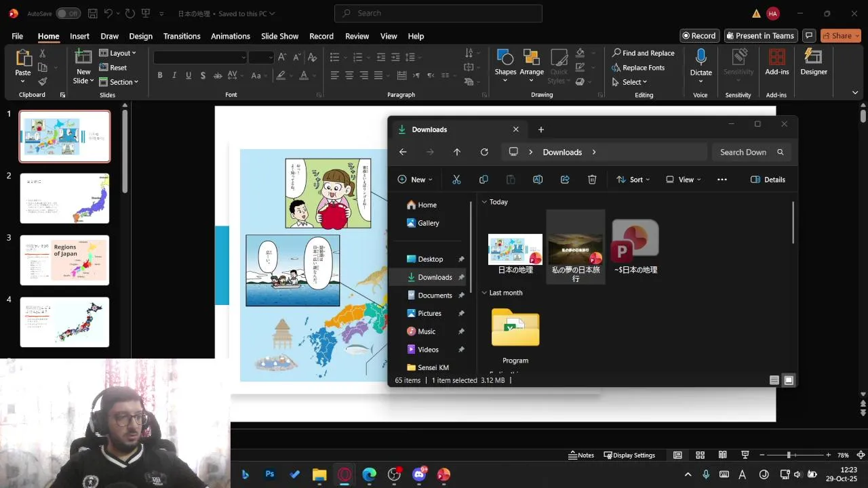Click the font color swatch
Screen dimensions: 868x488
coord(304,75)
